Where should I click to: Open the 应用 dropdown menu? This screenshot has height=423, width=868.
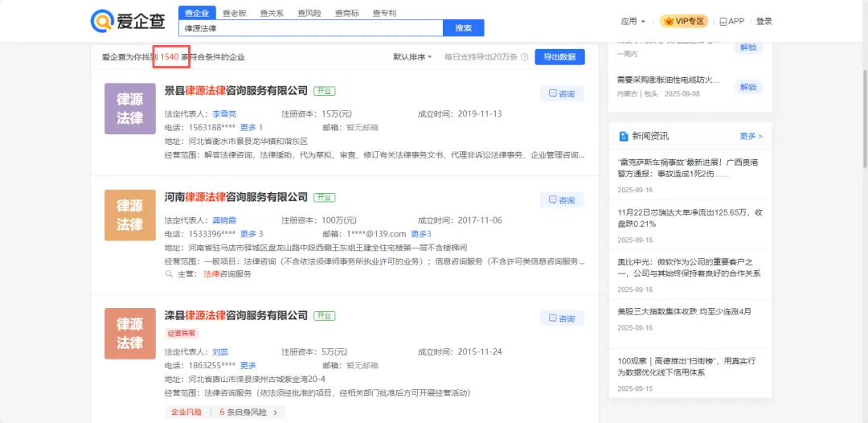click(x=633, y=22)
